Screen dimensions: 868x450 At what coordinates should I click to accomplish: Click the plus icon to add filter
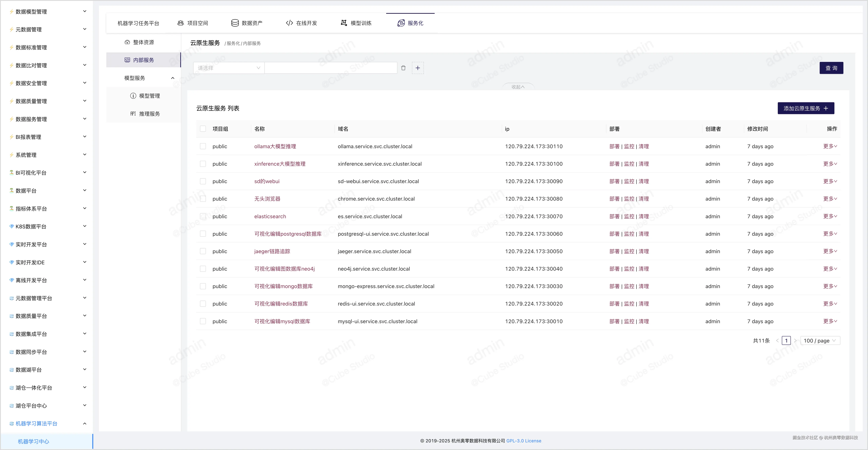click(418, 68)
